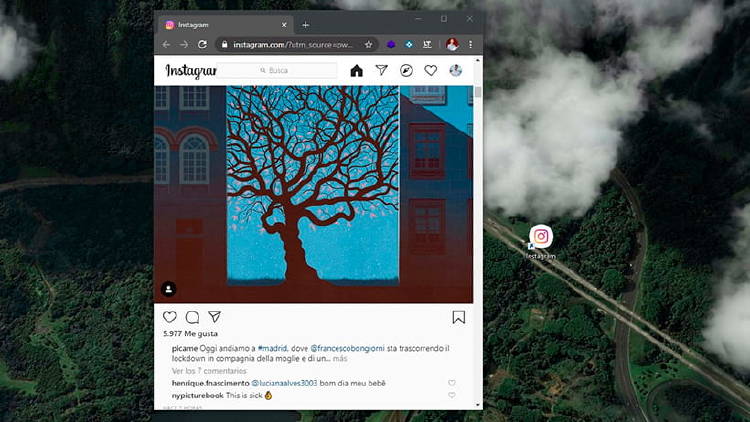The image size is (750, 422).
Task: Expand "Ver los 7 comentarios"
Action: tap(195, 371)
